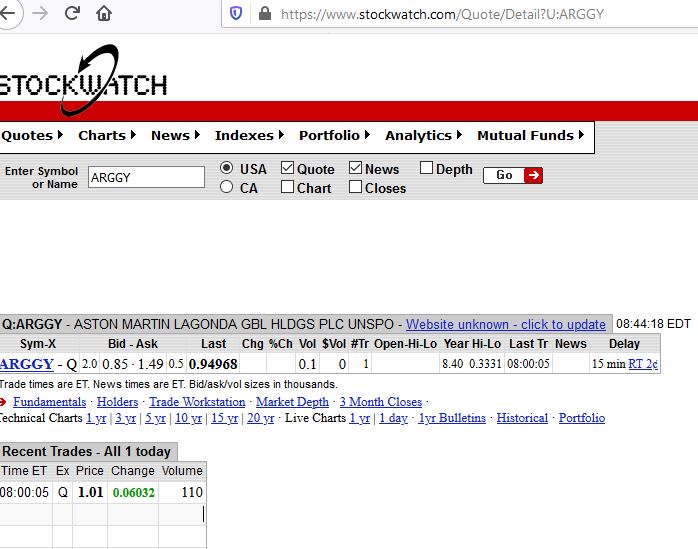Image resolution: width=698 pixels, height=549 pixels.
Task: Expand the Portfolio menu
Action: [x=334, y=135]
